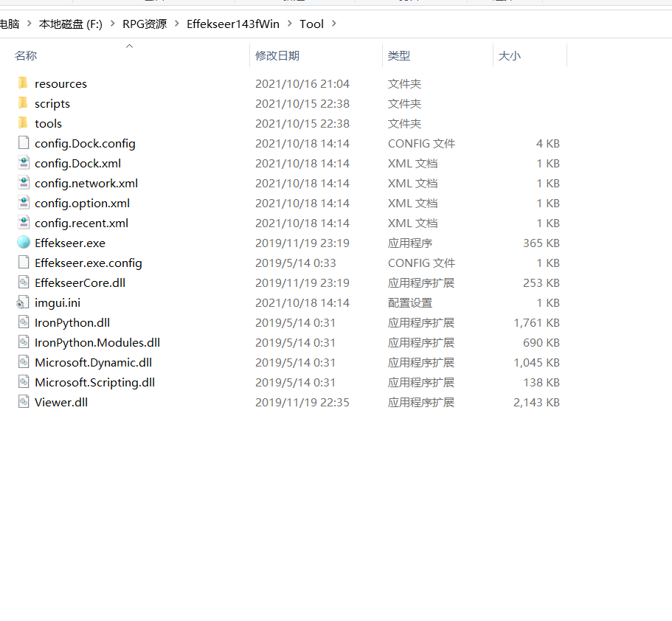Select the Effekseer.exe.config file name
The image size is (672, 621).
[89, 263]
